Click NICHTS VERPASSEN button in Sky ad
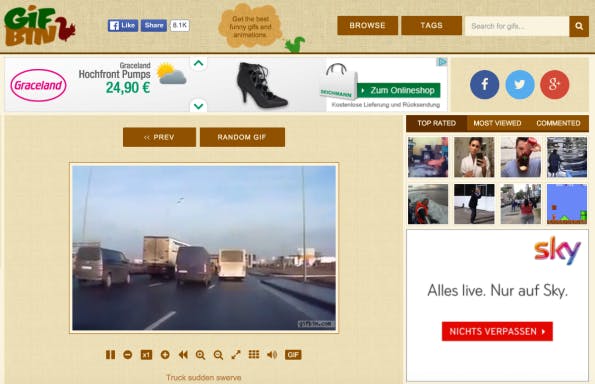Screen dimensions: 595x384 [497, 331]
